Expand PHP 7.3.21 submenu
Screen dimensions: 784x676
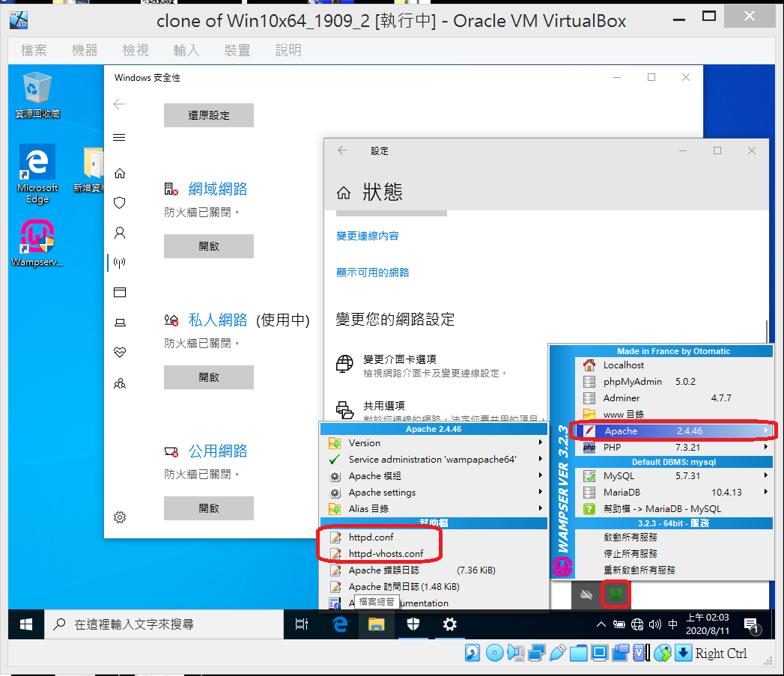pyautogui.click(x=673, y=447)
